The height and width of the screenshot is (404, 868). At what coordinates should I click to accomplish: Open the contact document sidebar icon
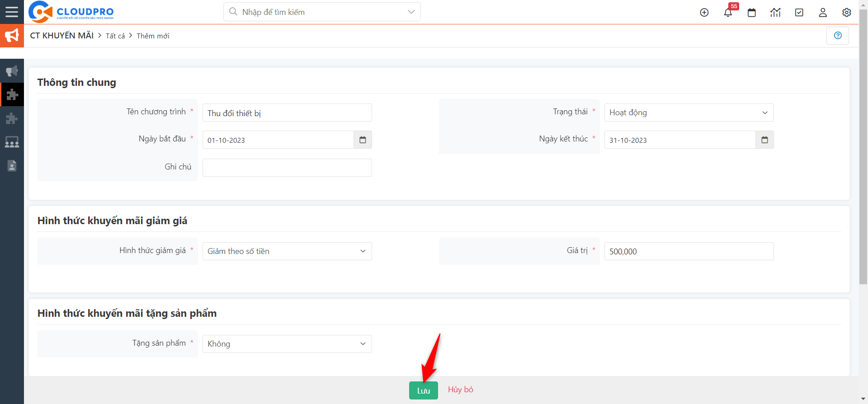coord(12,166)
